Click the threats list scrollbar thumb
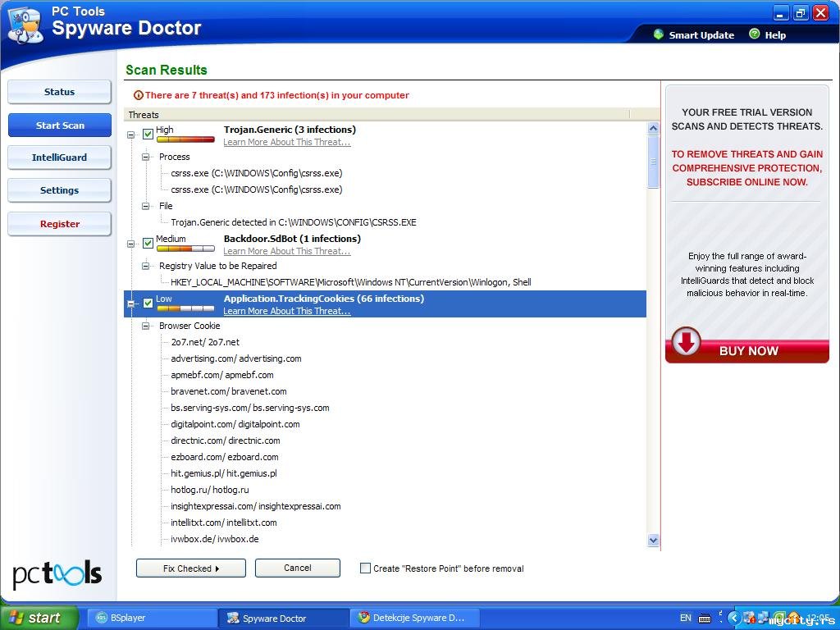Screen dimensions: 840x630 point(653,162)
